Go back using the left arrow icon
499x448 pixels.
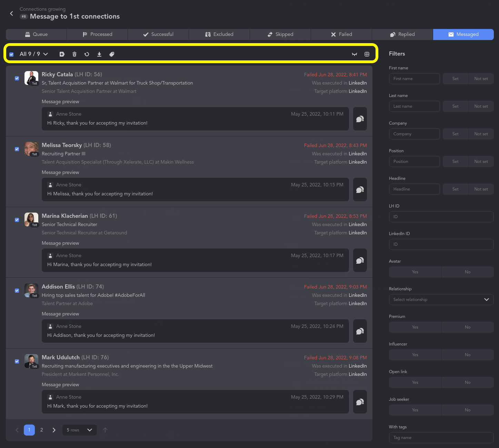click(12, 13)
